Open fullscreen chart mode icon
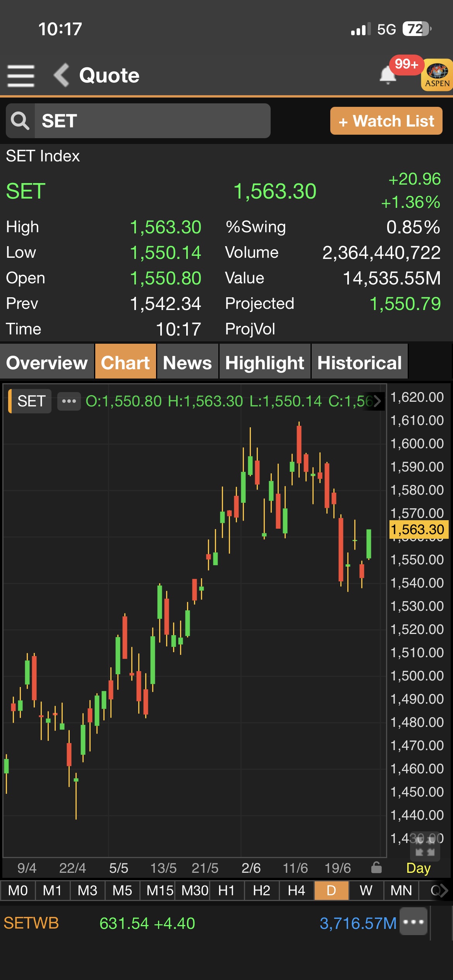The height and width of the screenshot is (980, 453). (x=425, y=846)
